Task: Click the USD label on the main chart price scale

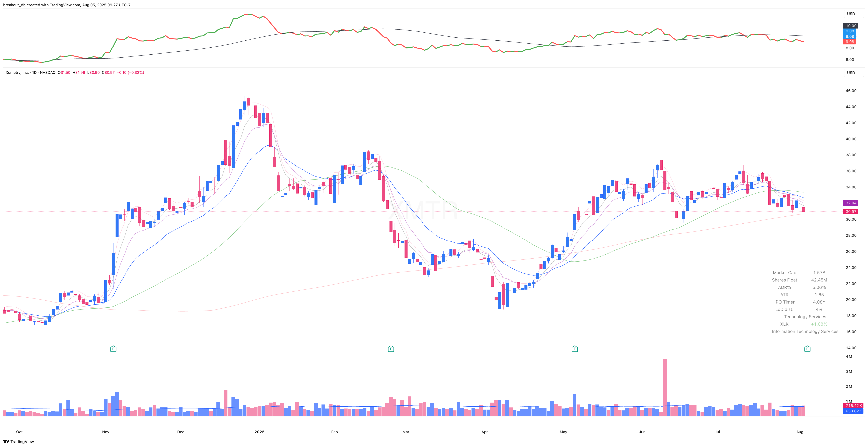Action: [851, 72]
